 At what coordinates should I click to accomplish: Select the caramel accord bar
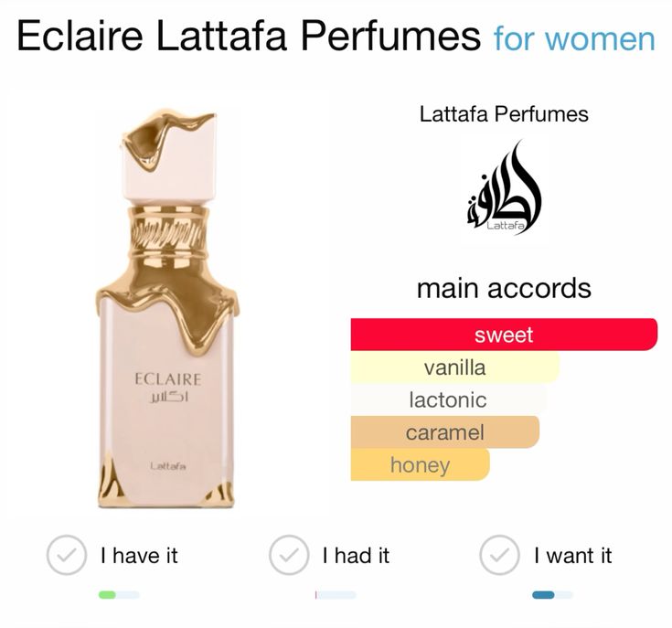coord(445,432)
